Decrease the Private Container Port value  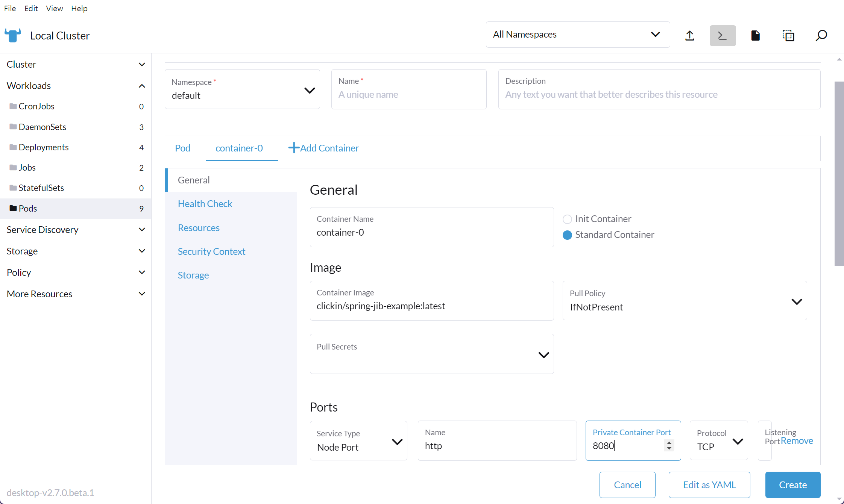[669, 448]
